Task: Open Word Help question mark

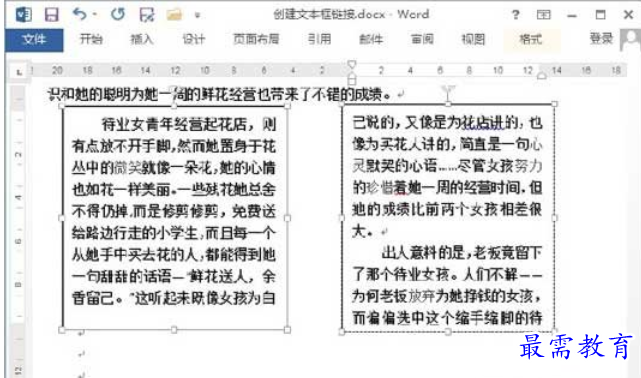Action: [515, 15]
